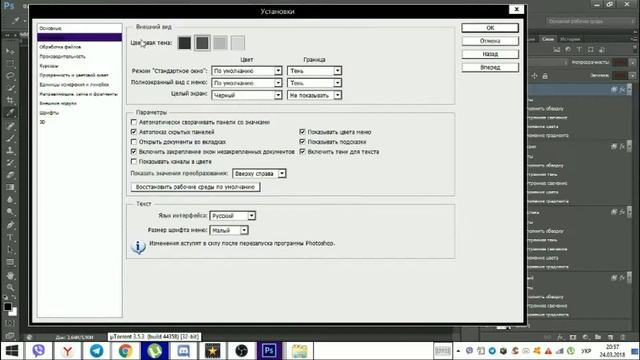The image size is (640, 360).
Task: Select the Dodge tool
Action: (x=10, y=211)
